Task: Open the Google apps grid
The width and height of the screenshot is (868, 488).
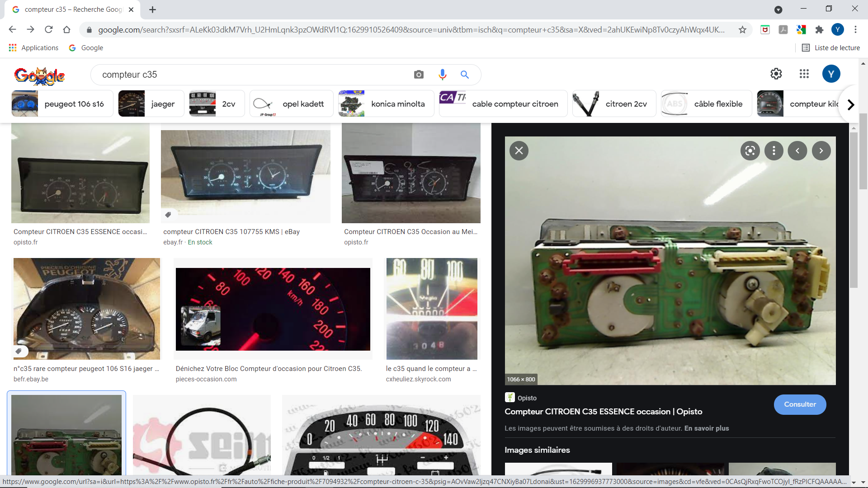Action: [804, 74]
